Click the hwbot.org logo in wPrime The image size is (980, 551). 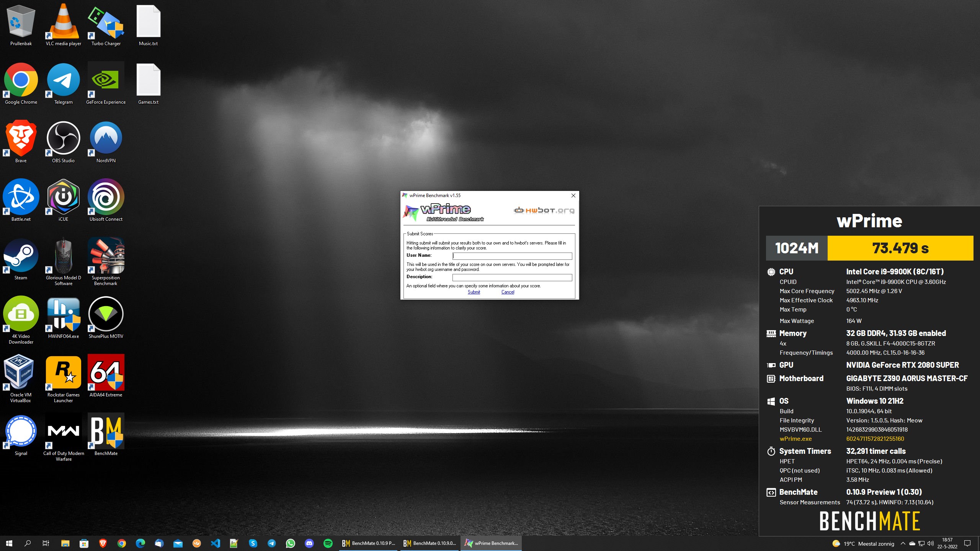(x=544, y=210)
